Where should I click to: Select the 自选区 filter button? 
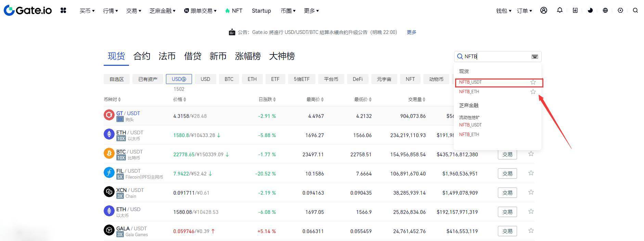pos(117,79)
